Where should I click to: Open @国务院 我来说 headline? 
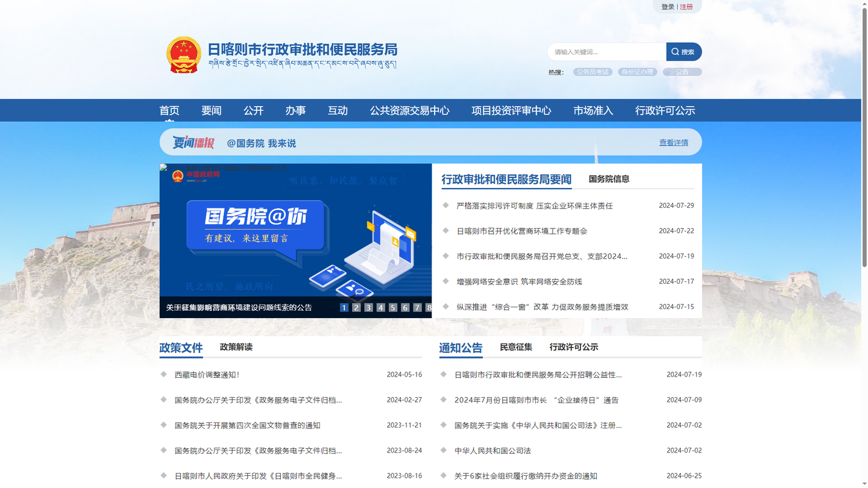(262, 143)
